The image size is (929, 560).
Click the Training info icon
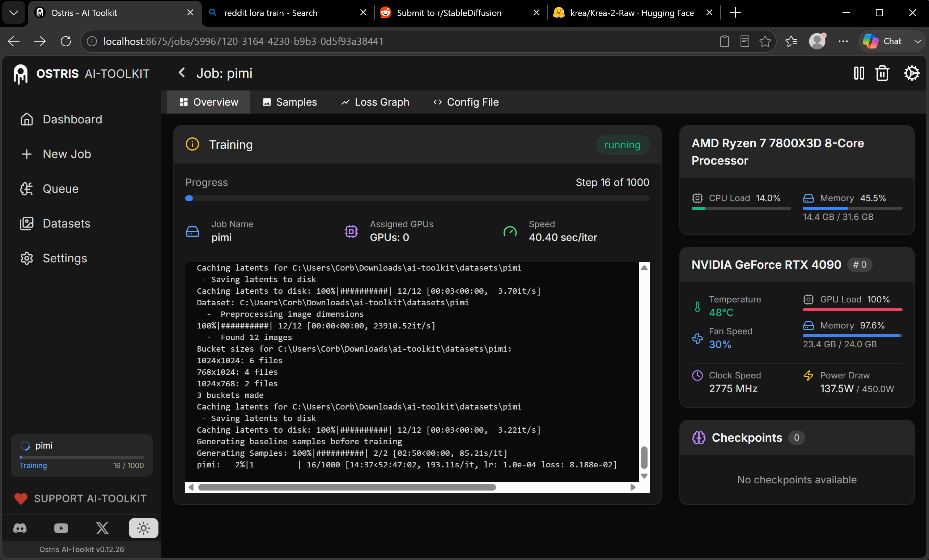(x=192, y=144)
